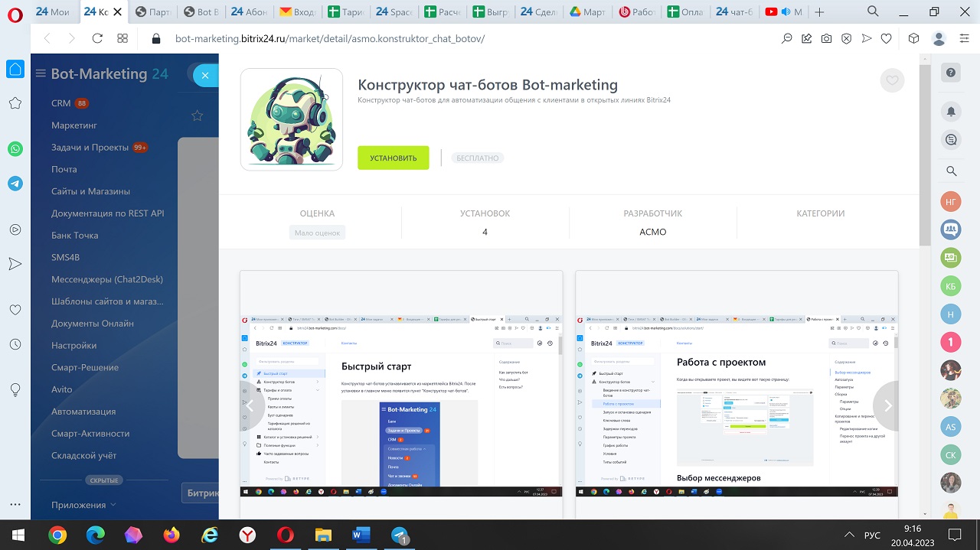This screenshot has height=550, width=980.
Task: Click the Мало оценок rating badge
Action: pos(318,233)
